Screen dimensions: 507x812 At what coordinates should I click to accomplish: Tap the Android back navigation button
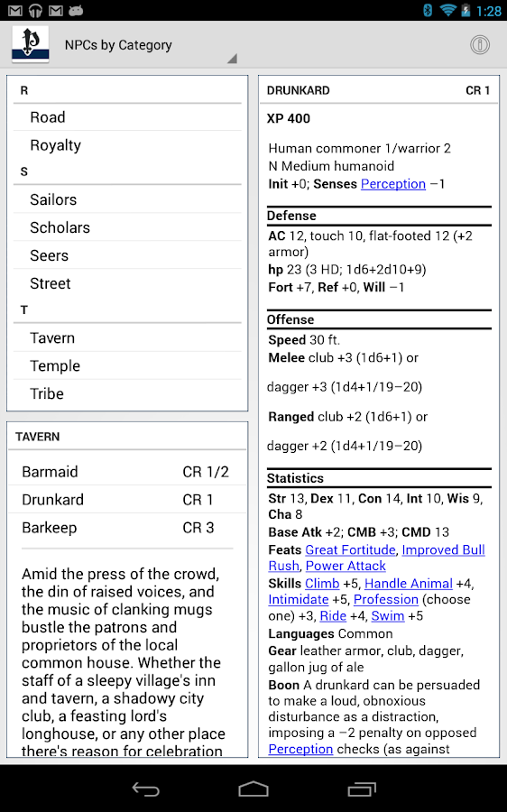point(145,789)
